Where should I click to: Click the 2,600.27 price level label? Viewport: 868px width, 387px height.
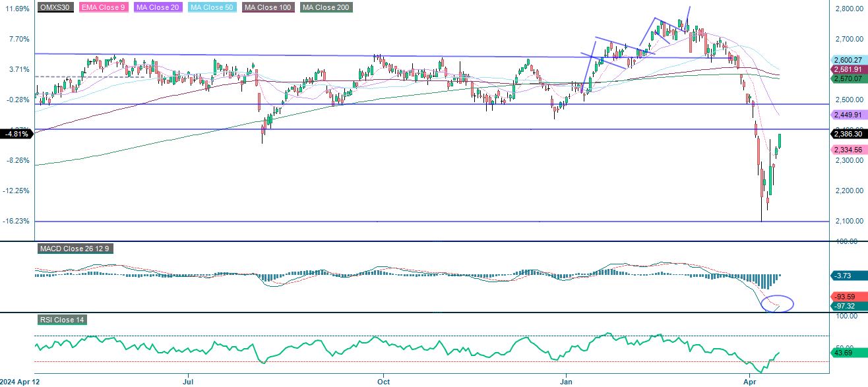point(848,59)
